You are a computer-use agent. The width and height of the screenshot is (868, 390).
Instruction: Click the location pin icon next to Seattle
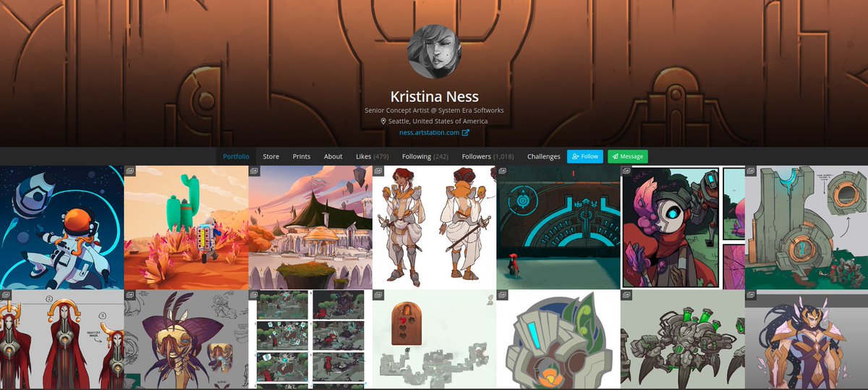coord(383,122)
